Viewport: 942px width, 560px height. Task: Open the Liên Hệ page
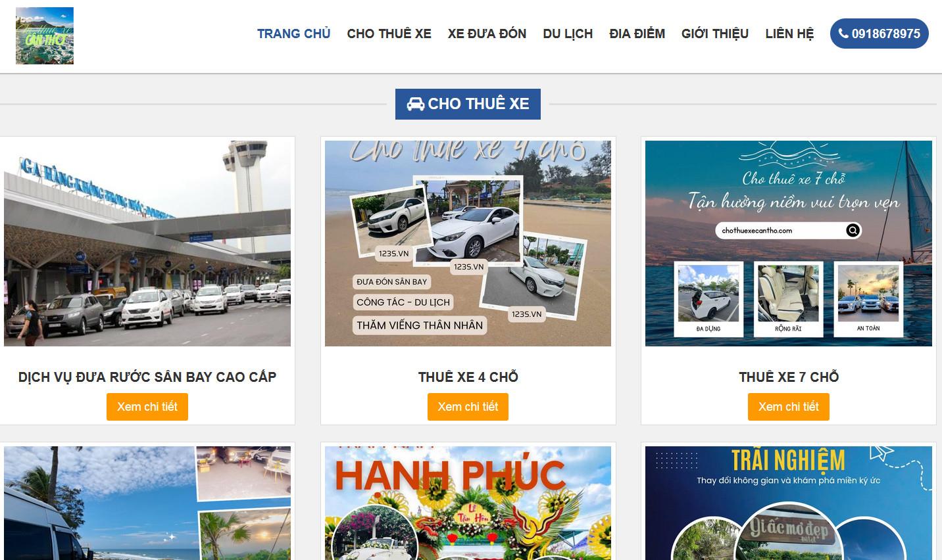point(789,34)
